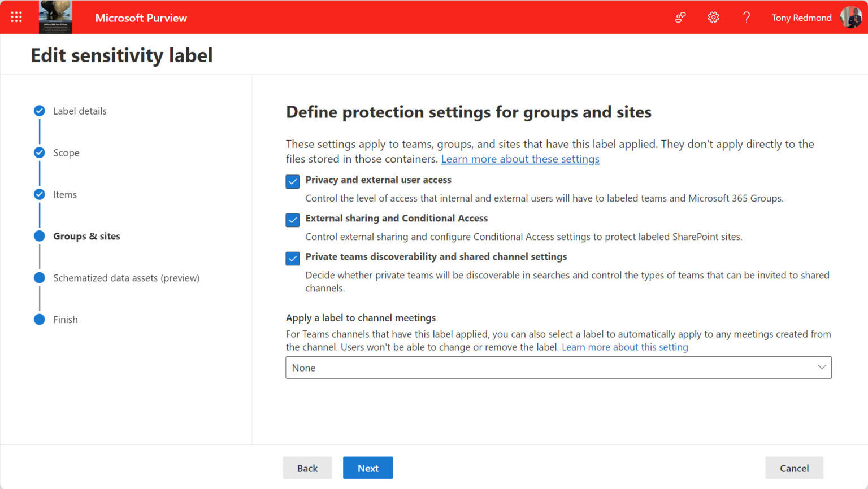
Task: Click the Next button
Action: (368, 468)
